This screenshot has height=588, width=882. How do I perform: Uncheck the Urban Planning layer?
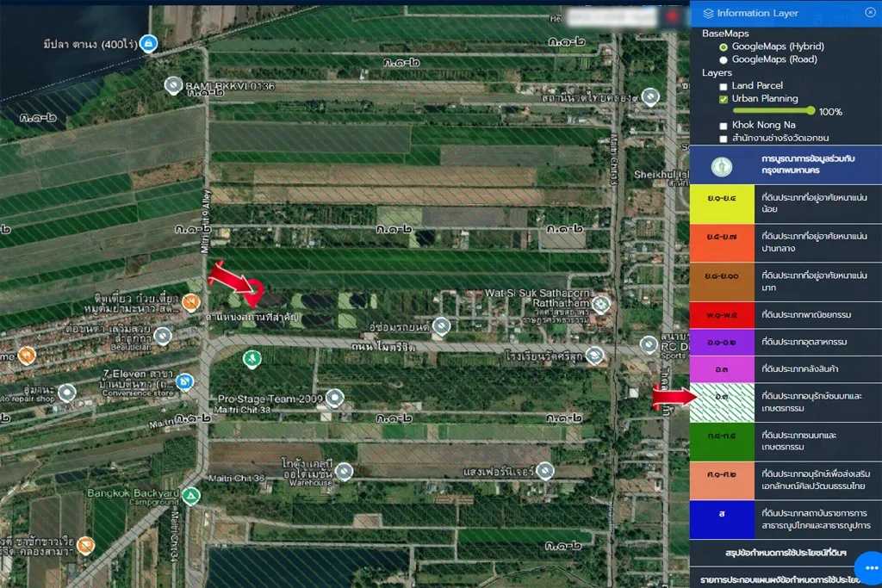tap(724, 99)
